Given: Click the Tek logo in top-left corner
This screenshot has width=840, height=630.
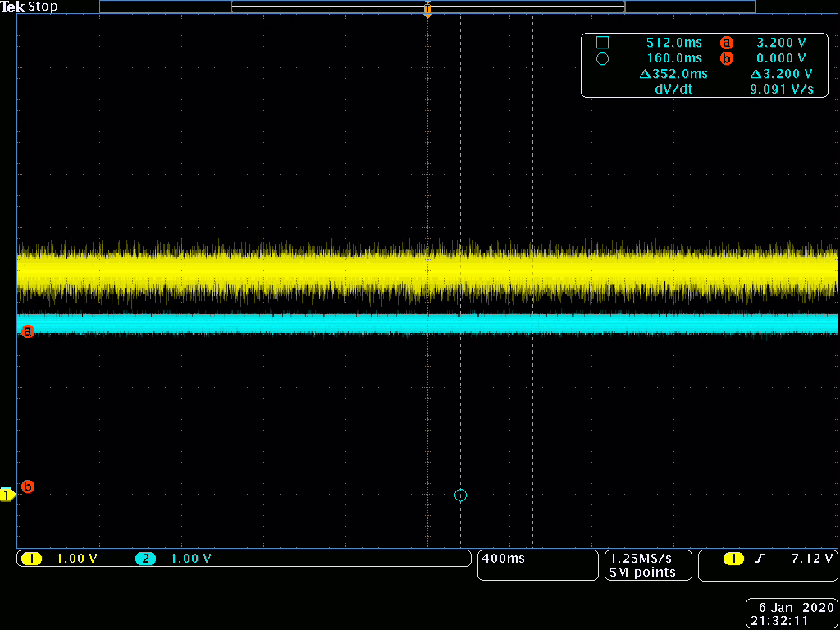Looking at the screenshot, I should click(13, 7).
